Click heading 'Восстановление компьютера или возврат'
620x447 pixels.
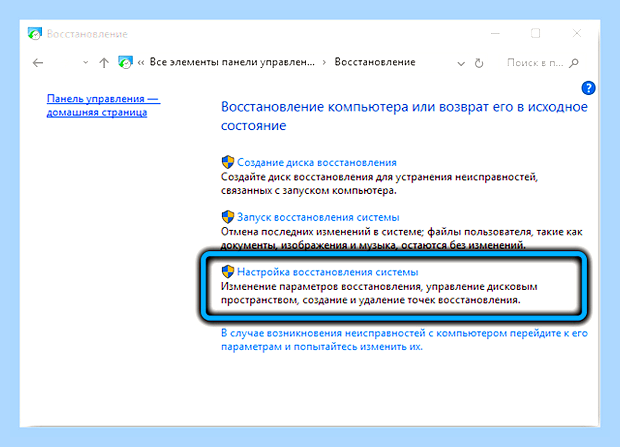click(404, 116)
